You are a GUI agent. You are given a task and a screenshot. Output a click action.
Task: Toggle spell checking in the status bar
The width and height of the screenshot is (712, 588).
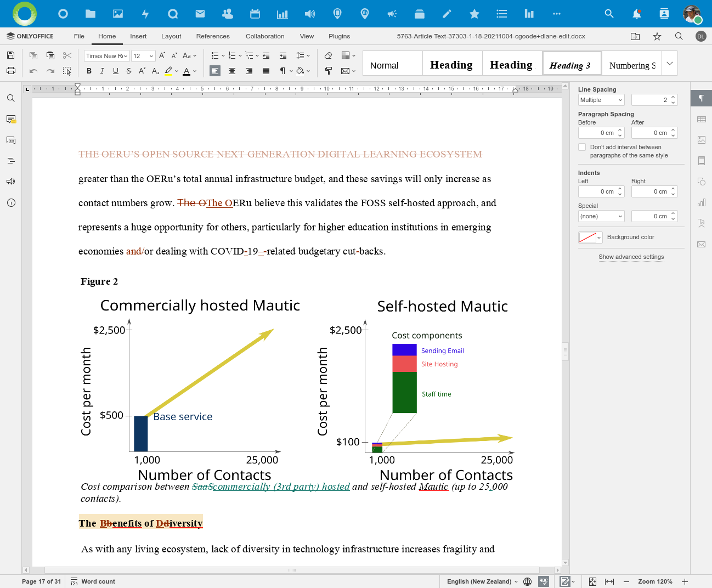(544, 581)
